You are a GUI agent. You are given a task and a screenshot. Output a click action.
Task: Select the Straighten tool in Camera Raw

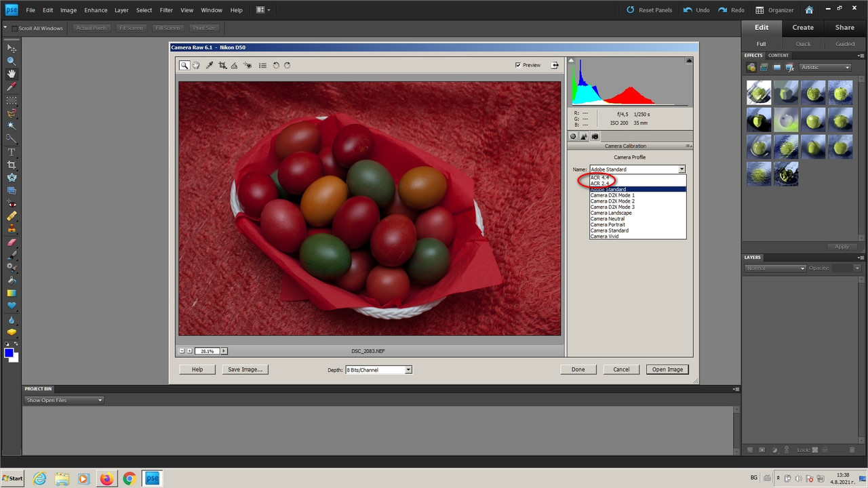235,65
